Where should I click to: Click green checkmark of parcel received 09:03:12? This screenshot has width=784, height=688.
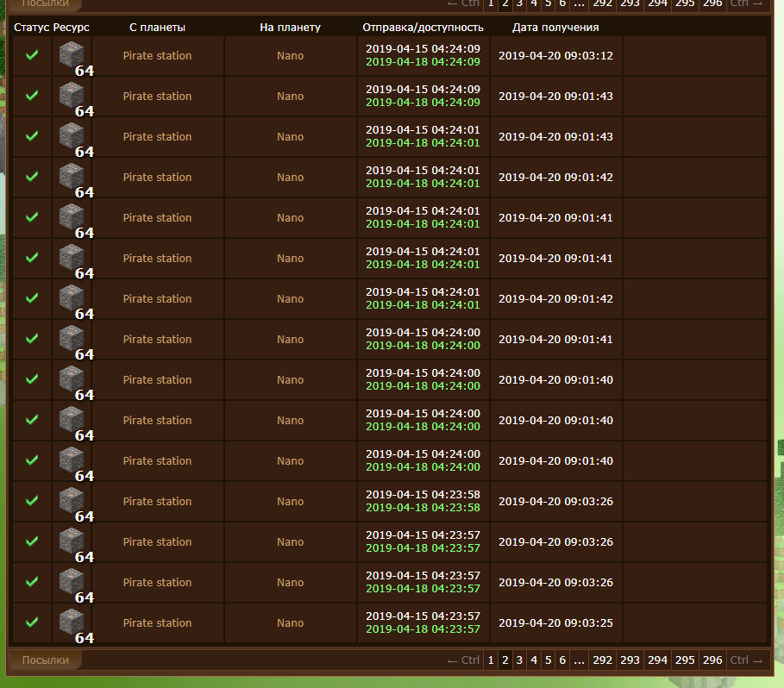click(32, 55)
